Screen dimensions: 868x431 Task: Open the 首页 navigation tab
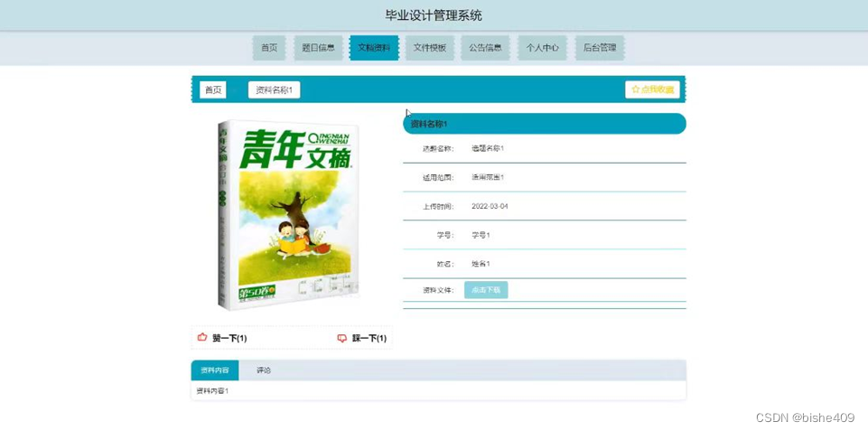pyautogui.click(x=269, y=48)
